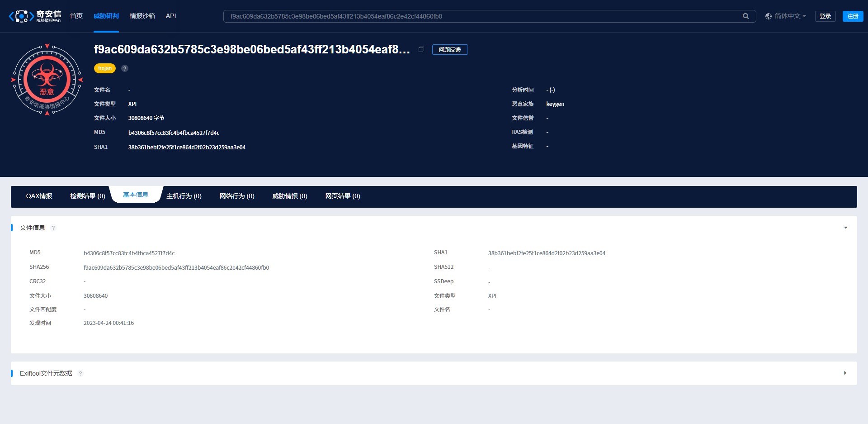
Task: Click the help icon beside 文件信息
Action: (x=53, y=228)
